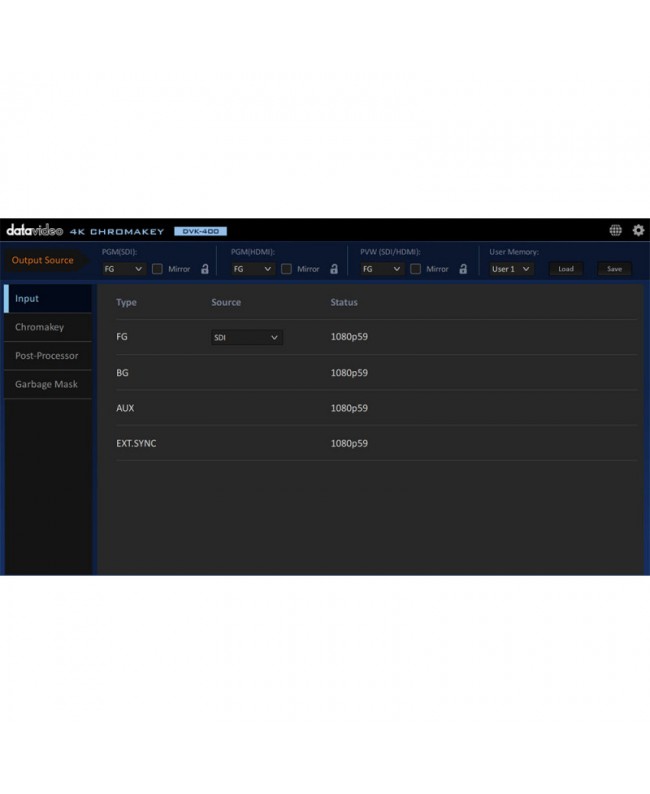This screenshot has width=650, height=794.
Task: Click the 1080p59 status in BG row
Action: (349, 373)
